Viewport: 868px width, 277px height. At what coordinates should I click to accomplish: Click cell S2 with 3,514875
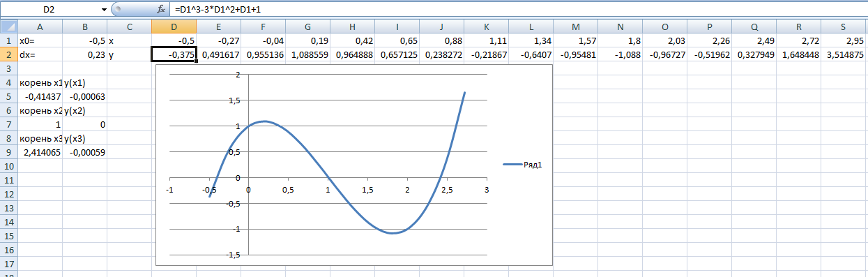pyautogui.click(x=843, y=54)
